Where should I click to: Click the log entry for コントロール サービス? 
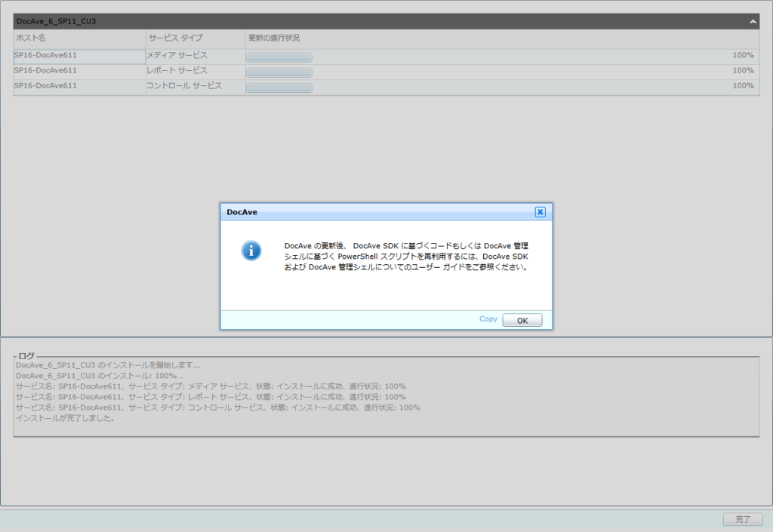point(218,407)
